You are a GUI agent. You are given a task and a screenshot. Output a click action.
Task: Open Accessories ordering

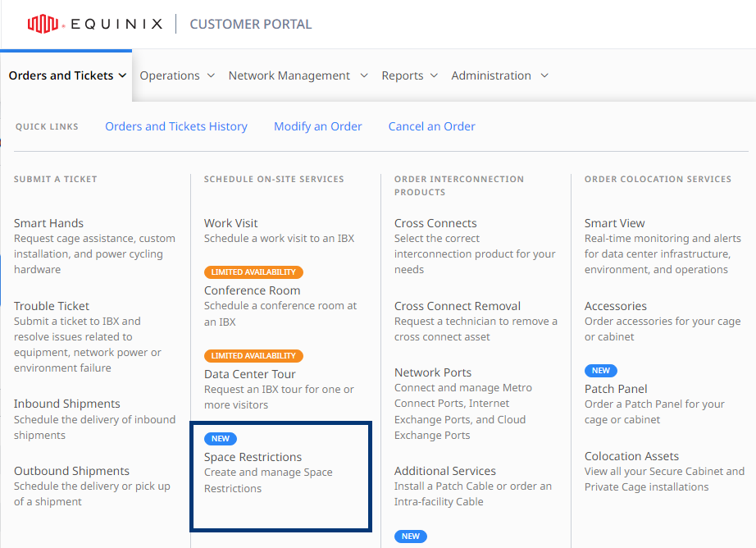point(616,306)
